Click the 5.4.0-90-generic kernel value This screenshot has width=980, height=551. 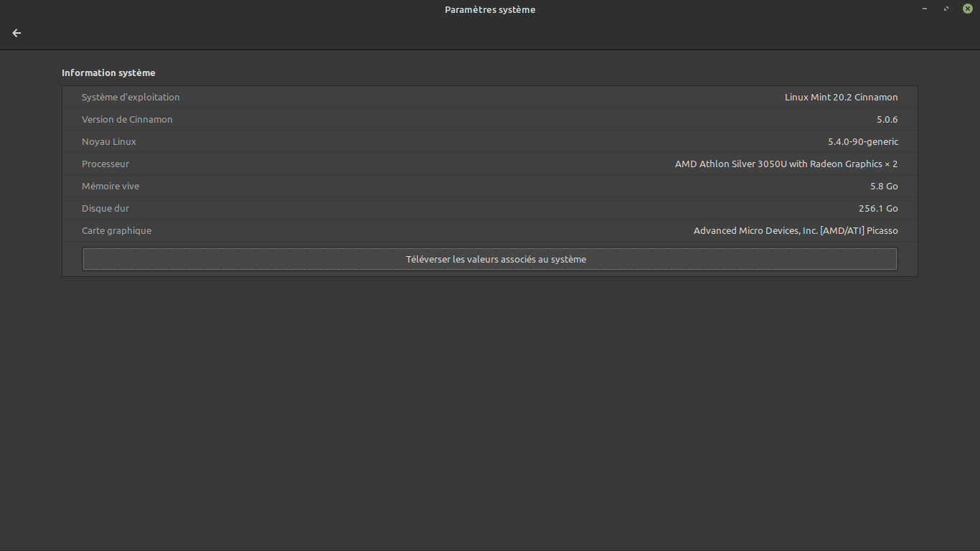(x=862, y=141)
